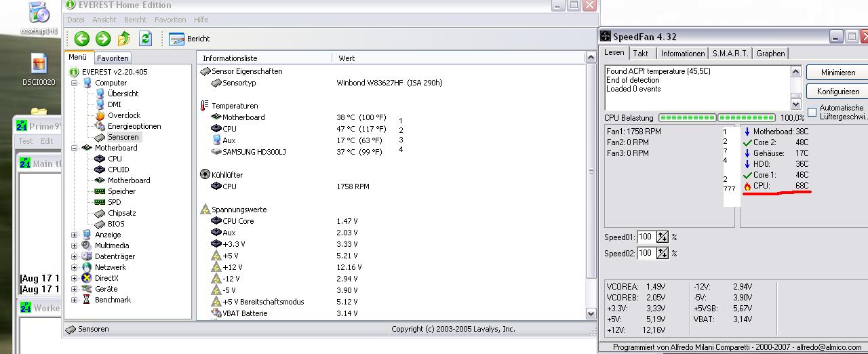Image resolution: width=868 pixels, height=354 pixels.
Task: Expand the DirectX tree node
Action: click(x=75, y=278)
